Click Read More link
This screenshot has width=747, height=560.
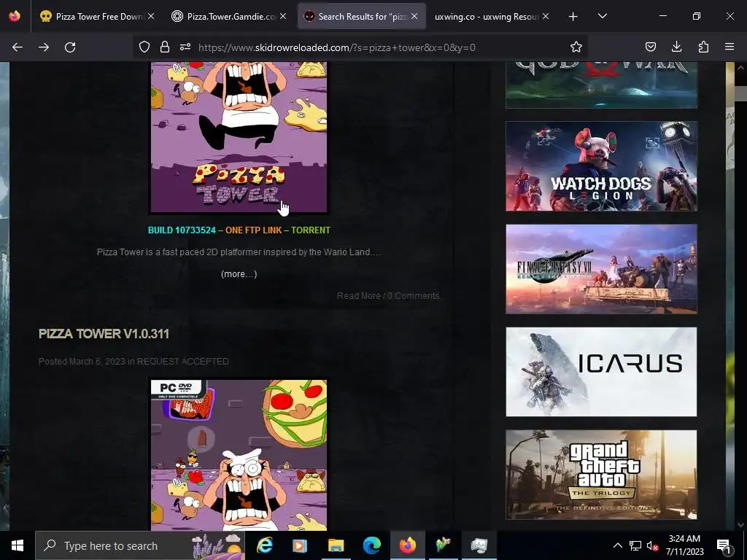tap(359, 296)
